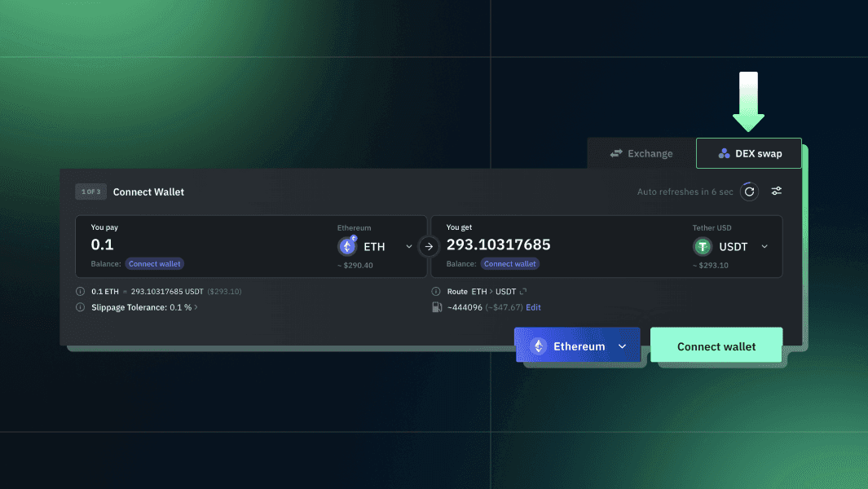Click the large Connect wallet button
Screen dimensions: 868x489
pyautogui.click(x=716, y=346)
